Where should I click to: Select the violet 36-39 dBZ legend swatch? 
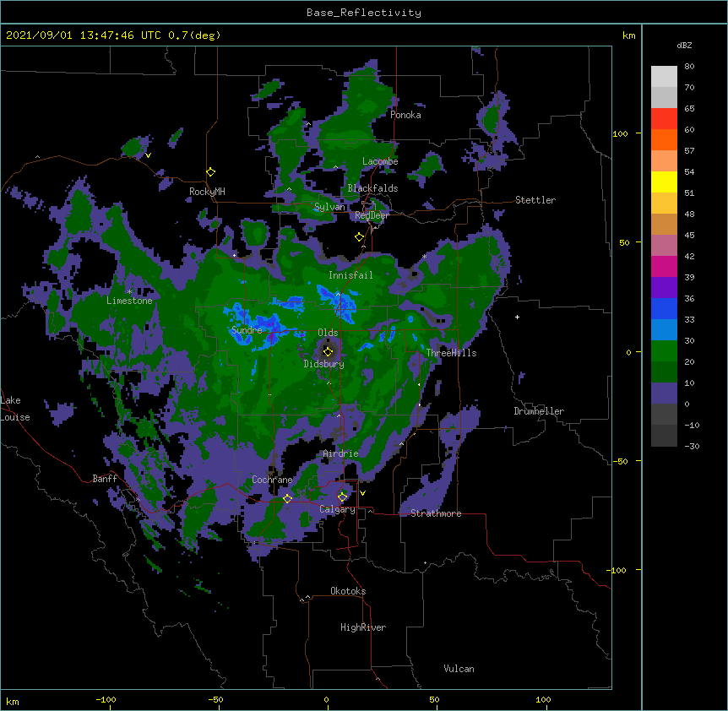click(664, 287)
